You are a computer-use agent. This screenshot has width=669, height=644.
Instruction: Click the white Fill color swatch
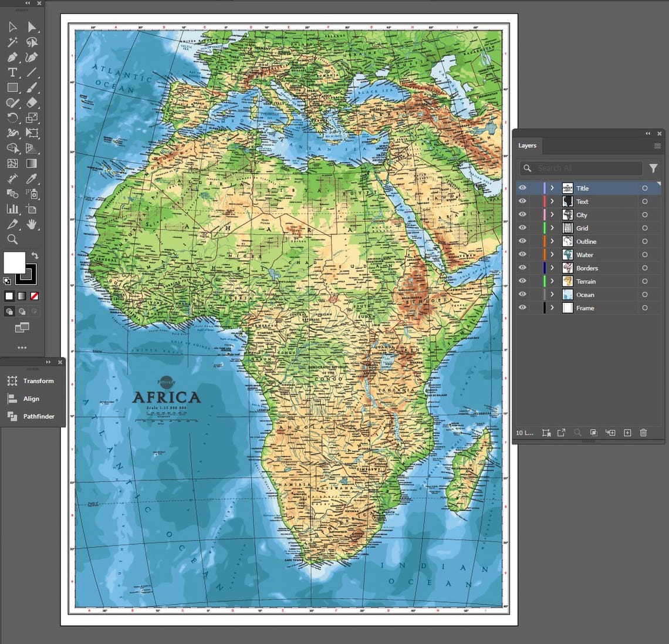click(14, 262)
